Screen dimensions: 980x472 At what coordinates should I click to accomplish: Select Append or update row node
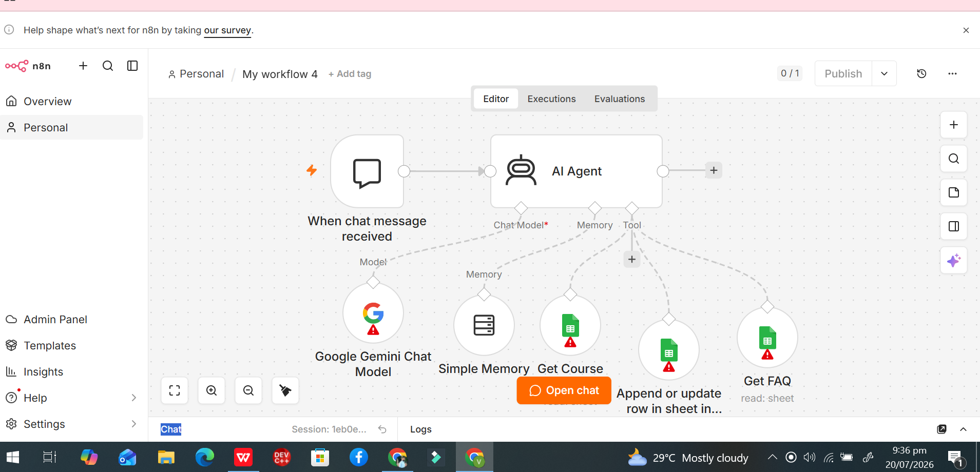669,350
